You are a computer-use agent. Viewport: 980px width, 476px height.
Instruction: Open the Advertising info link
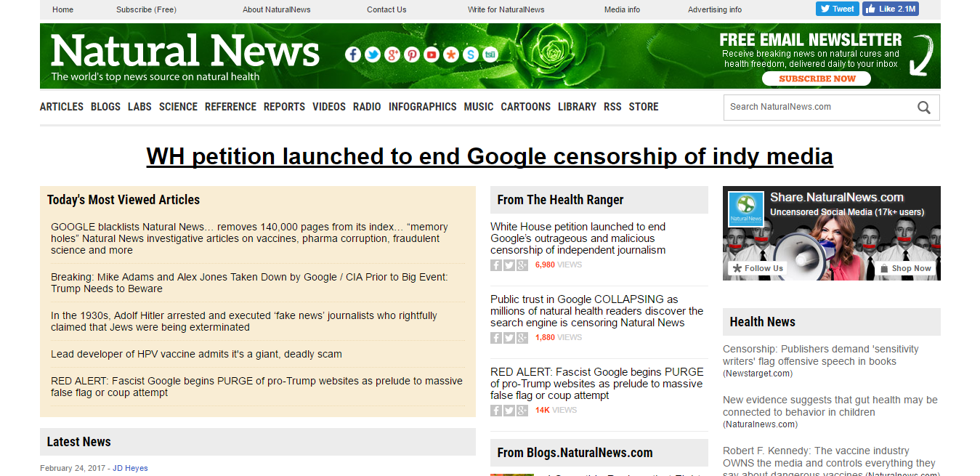pos(715,9)
